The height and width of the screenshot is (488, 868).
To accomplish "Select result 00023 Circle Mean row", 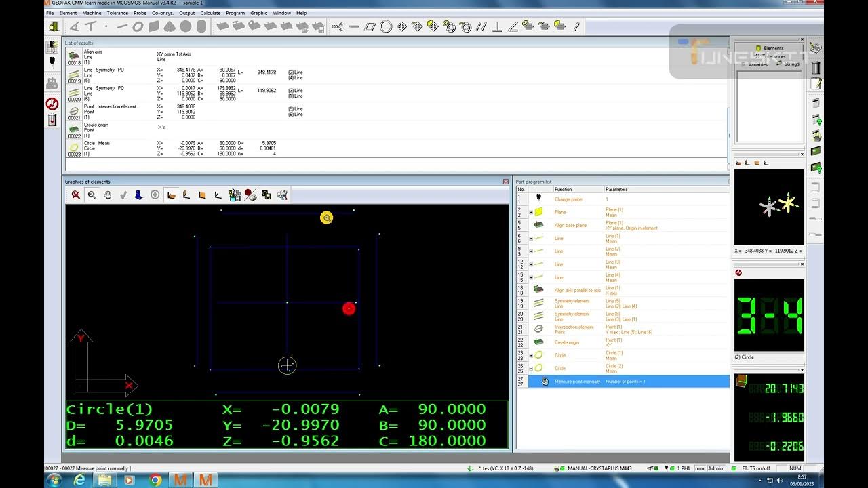I will [395, 148].
